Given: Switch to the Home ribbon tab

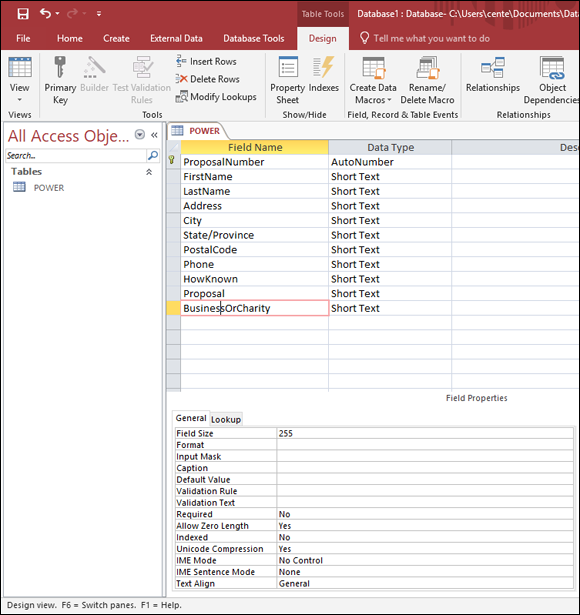Looking at the screenshot, I should 69,38.
